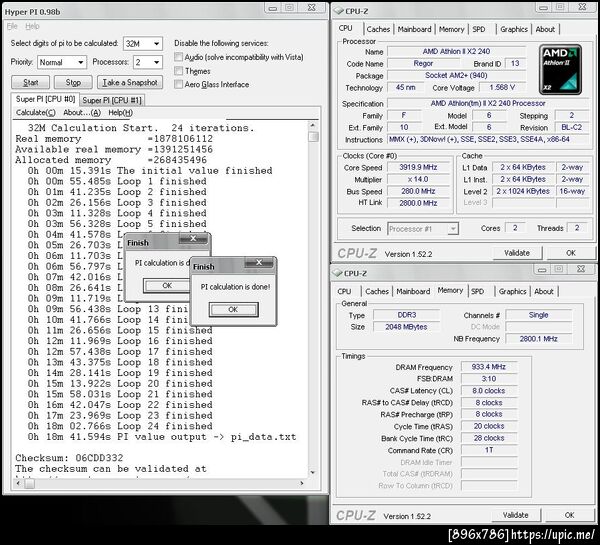Click the log horizontal scrollbar left arrow
This screenshot has width=600, height=545.
(18, 483)
